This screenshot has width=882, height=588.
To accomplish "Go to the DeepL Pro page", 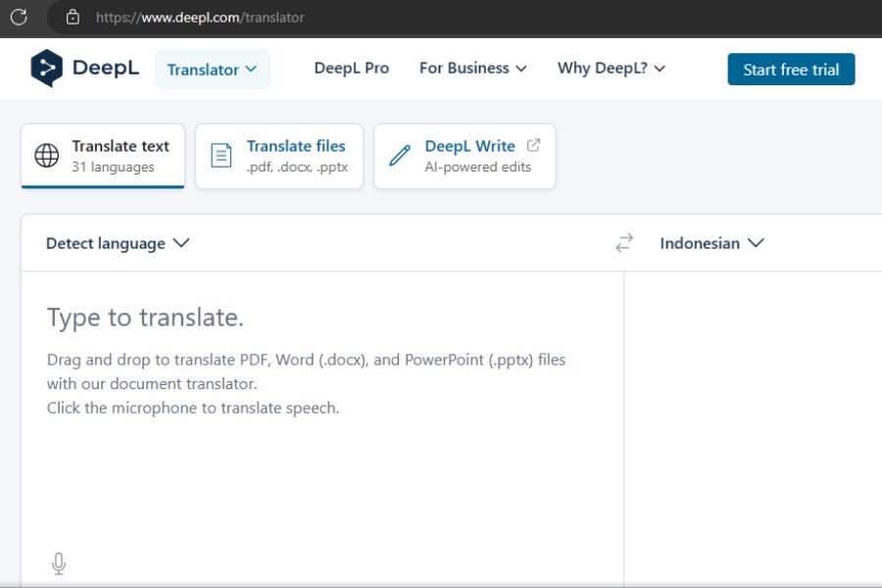I will (x=352, y=68).
